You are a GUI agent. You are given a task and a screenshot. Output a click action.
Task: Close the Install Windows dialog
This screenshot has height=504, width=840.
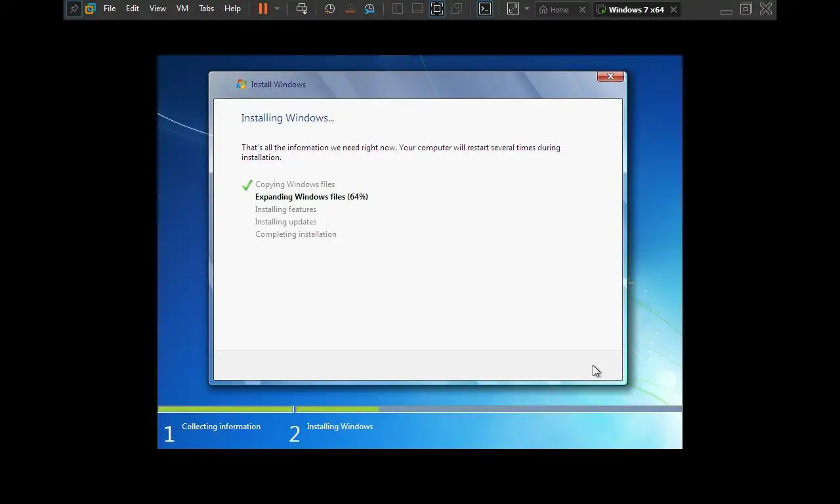pyautogui.click(x=610, y=77)
